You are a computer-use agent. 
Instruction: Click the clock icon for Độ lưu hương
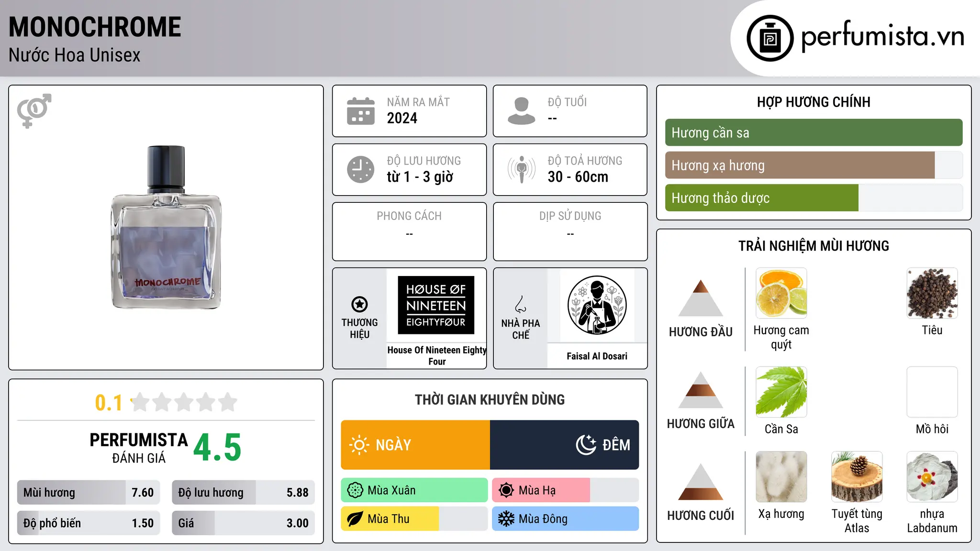coord(361,169)
